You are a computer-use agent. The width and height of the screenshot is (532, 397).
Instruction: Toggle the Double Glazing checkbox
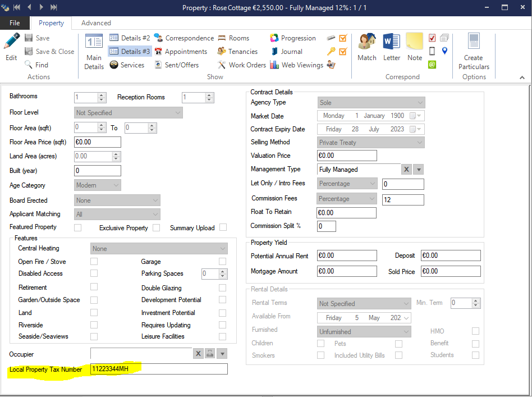(x=223, y=288)
